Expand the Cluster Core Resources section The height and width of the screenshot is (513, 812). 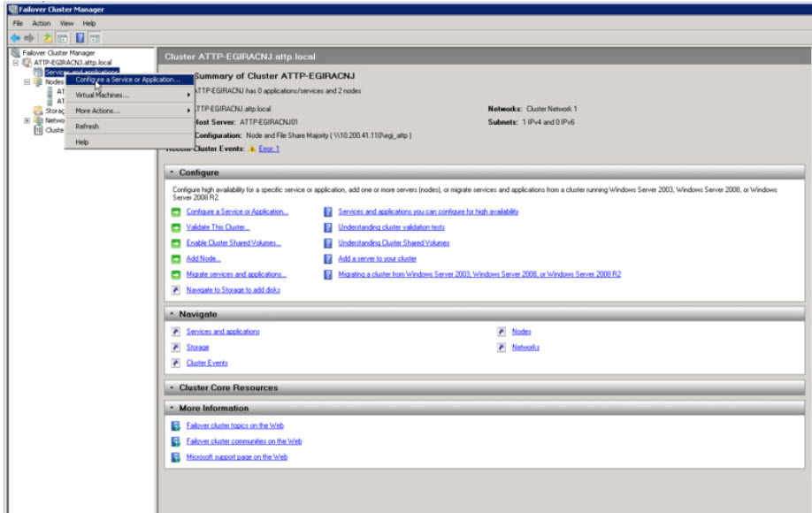tap(172, 387)
